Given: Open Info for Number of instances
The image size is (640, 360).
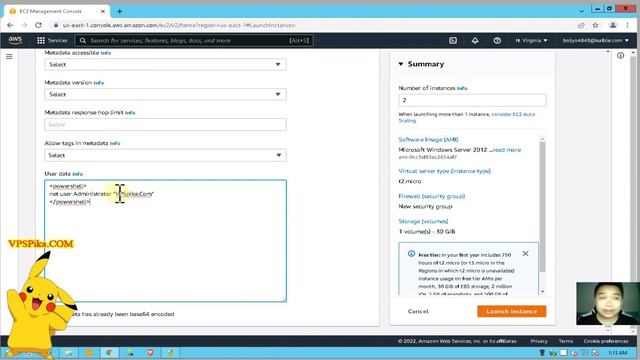Looking at the screenshot, I should coord(462,88).
